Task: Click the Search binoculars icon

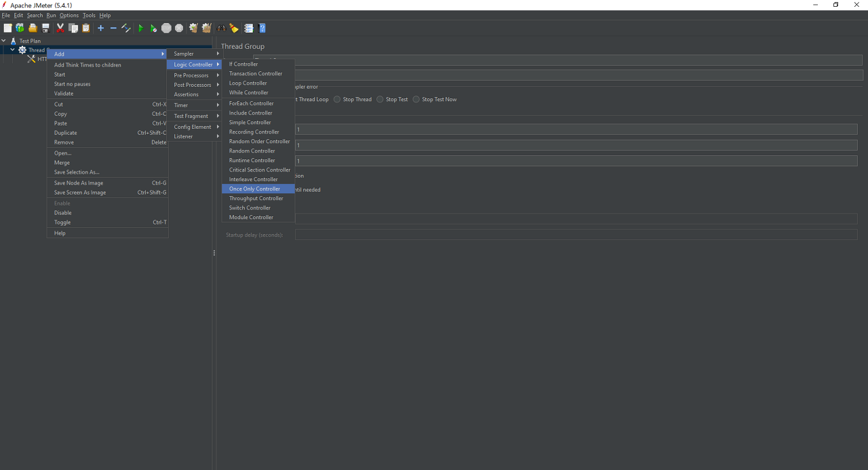Action: [x=221, y=28]
